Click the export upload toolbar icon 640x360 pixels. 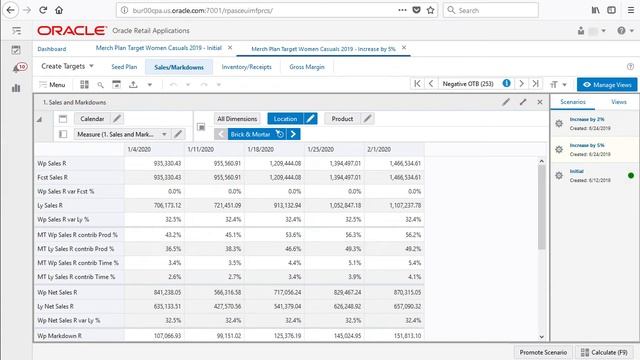click(x=133, y=84)
